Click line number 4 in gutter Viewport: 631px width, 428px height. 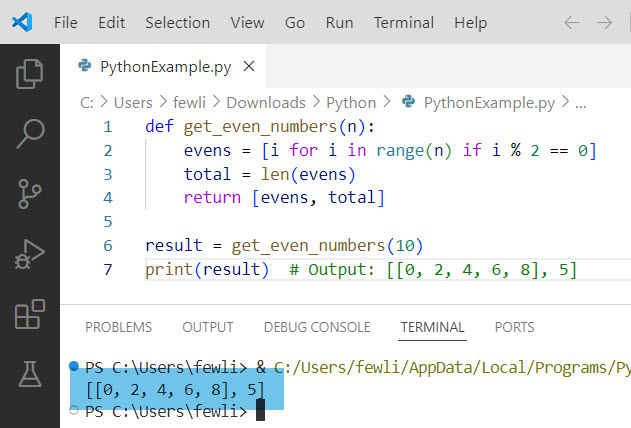click(x=107, y=198)
